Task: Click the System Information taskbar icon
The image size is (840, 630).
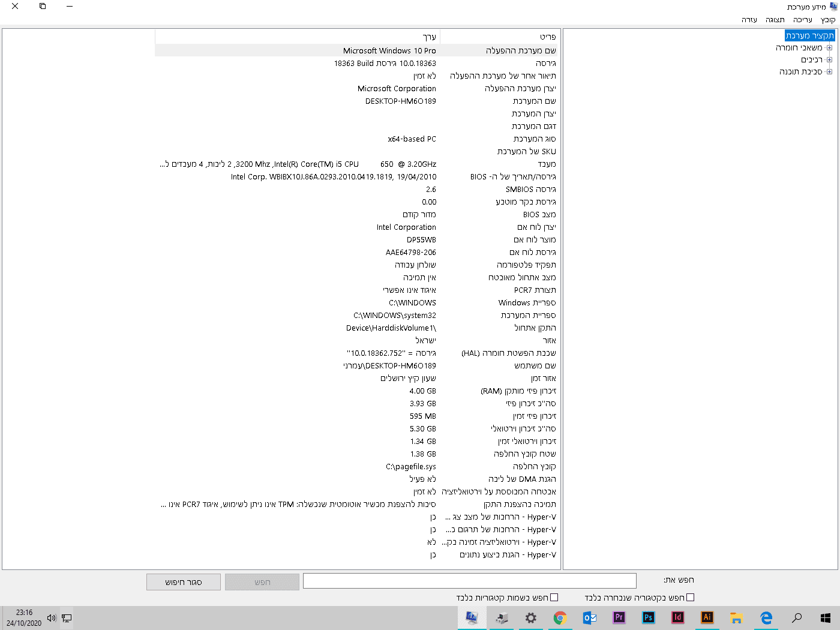Action: click(472, 617)
